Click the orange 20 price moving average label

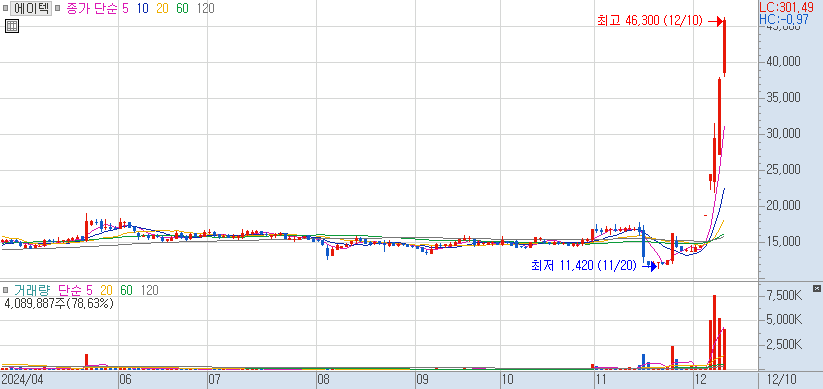[x=162, y=9]
